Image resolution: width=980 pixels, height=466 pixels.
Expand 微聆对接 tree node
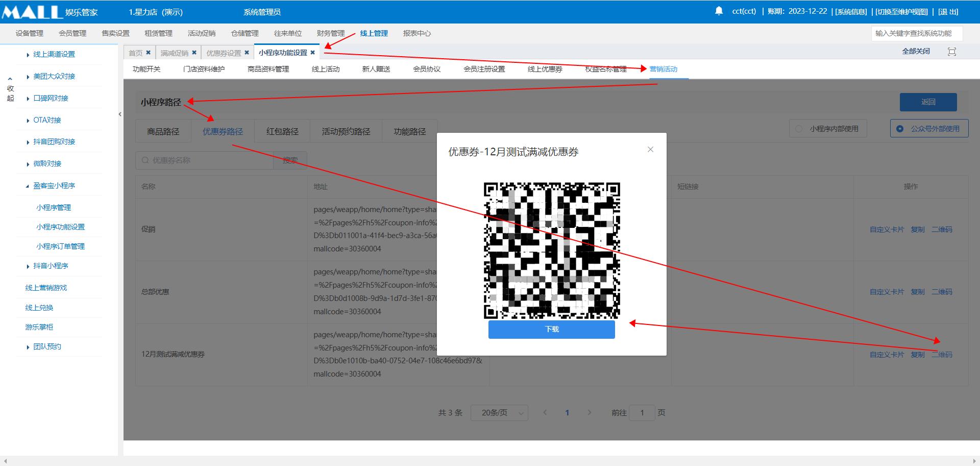(x=28, y=164)
